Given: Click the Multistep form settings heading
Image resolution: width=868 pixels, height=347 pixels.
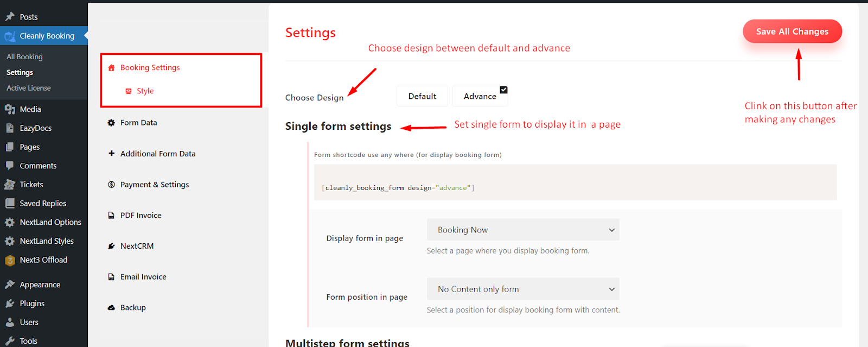Looking at the screenshot, I should [347, 343].
